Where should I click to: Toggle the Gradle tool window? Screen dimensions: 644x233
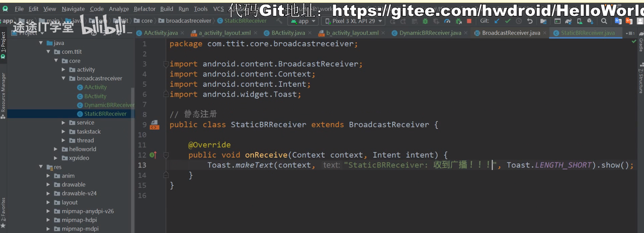click(x=640, y=43)
